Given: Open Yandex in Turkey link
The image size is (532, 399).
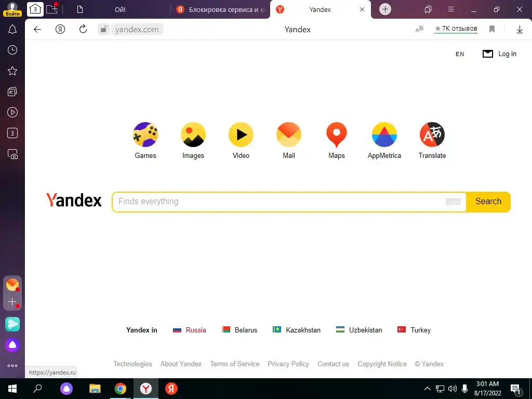Looking at the screenshot, I should (x=414, y=330).
